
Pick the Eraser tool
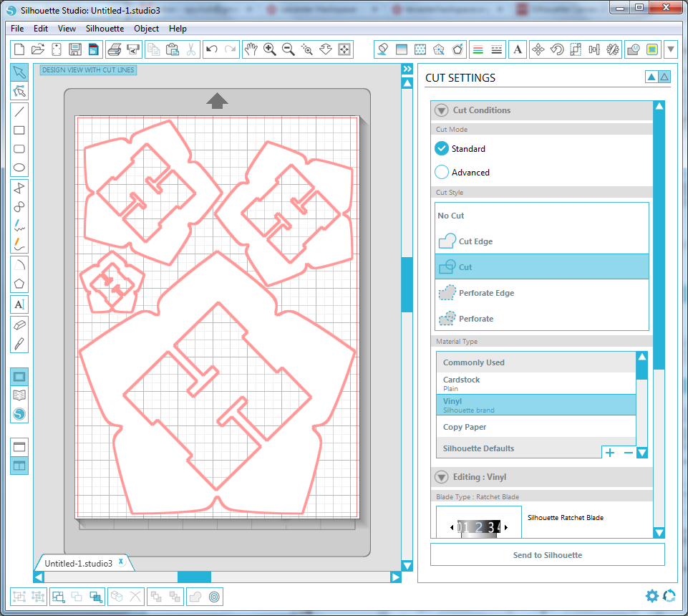click(x=19, y=325)
